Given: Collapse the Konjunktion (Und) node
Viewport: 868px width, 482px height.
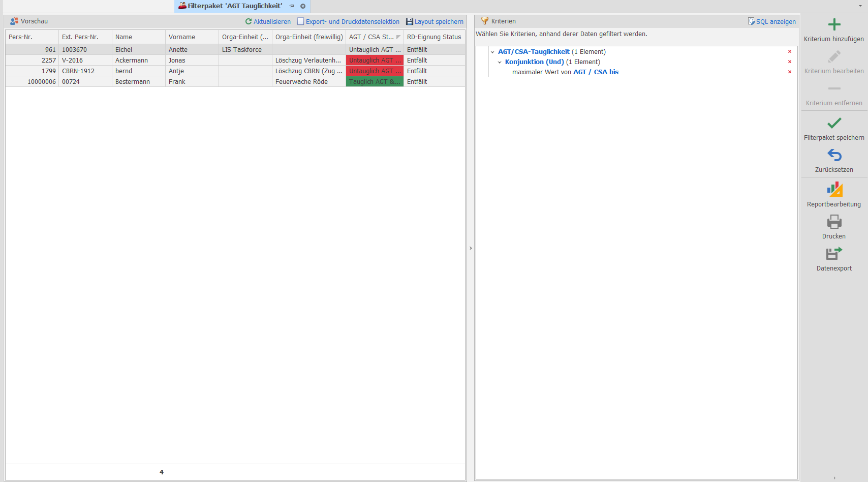Looking at the screenshot, I should [500, 62].
